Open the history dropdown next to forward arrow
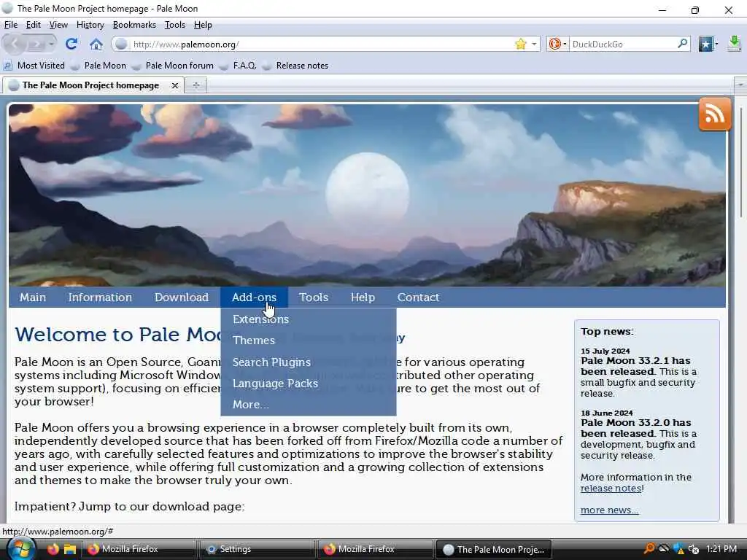747x560 pixels. point(51,44)
